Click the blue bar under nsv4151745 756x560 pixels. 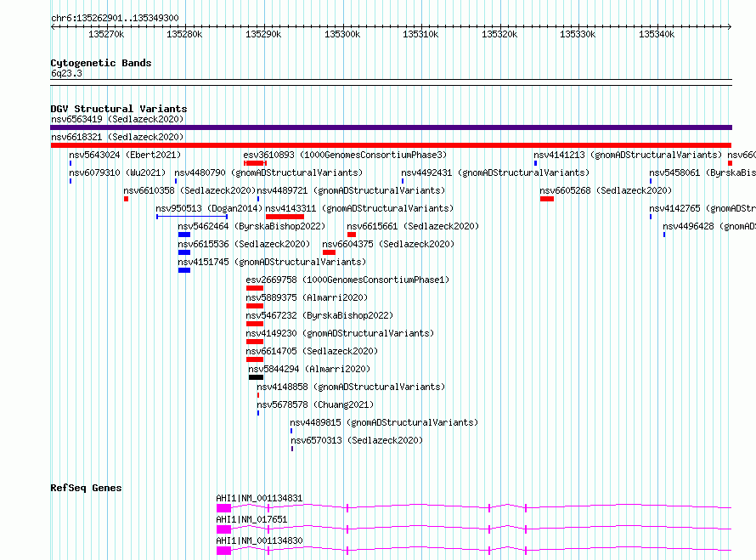pos(184,270)
